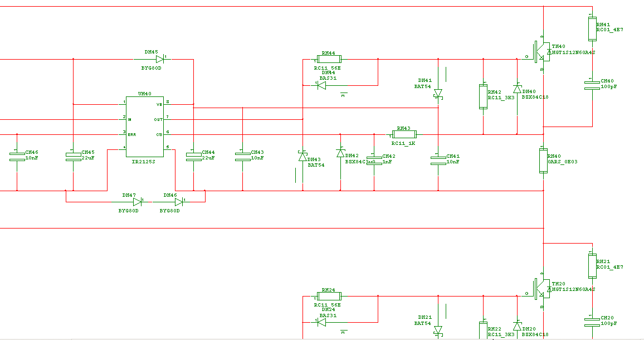Click the DH45 BYG80D diode symbol

coord(160,60)
